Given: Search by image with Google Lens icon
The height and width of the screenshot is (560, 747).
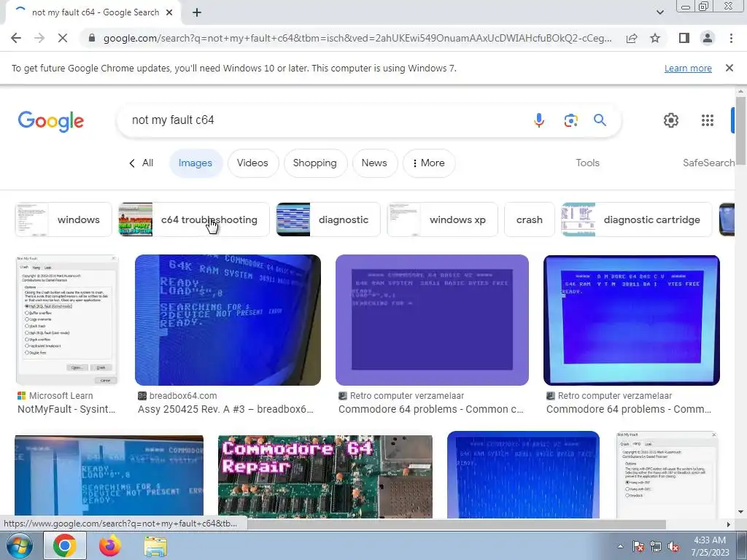Looking at the screenshot, I should point(570,120).
